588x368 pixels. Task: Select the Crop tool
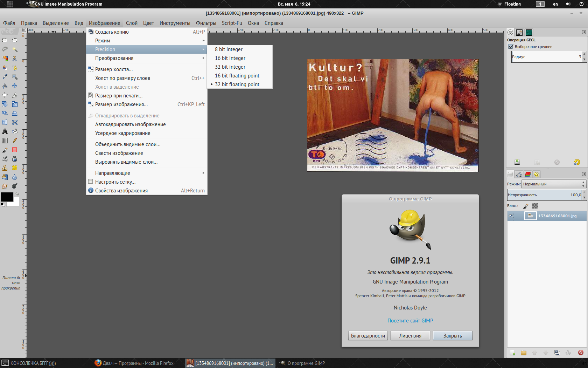[x=15, y=95]
